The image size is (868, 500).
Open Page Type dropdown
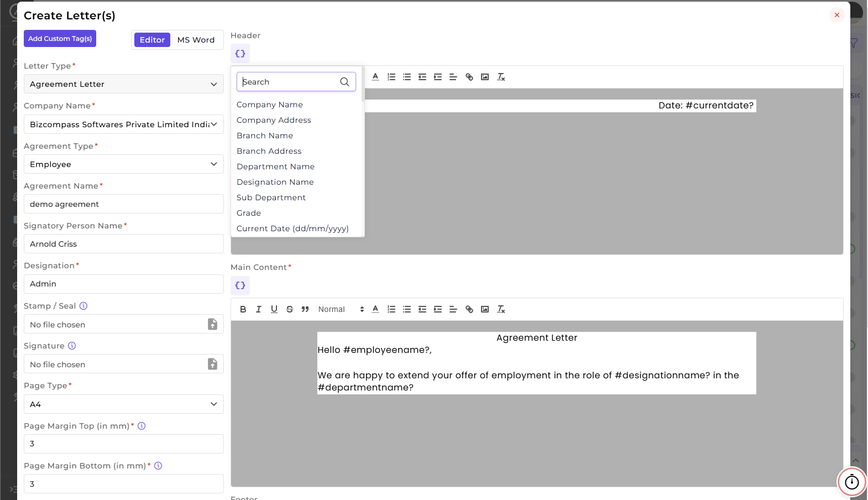click(124, 404)
